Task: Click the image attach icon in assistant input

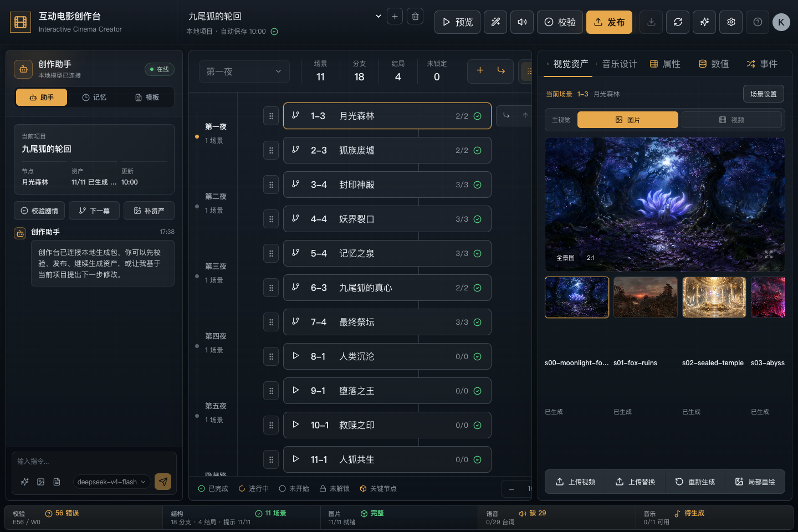Action: point(40,482)
